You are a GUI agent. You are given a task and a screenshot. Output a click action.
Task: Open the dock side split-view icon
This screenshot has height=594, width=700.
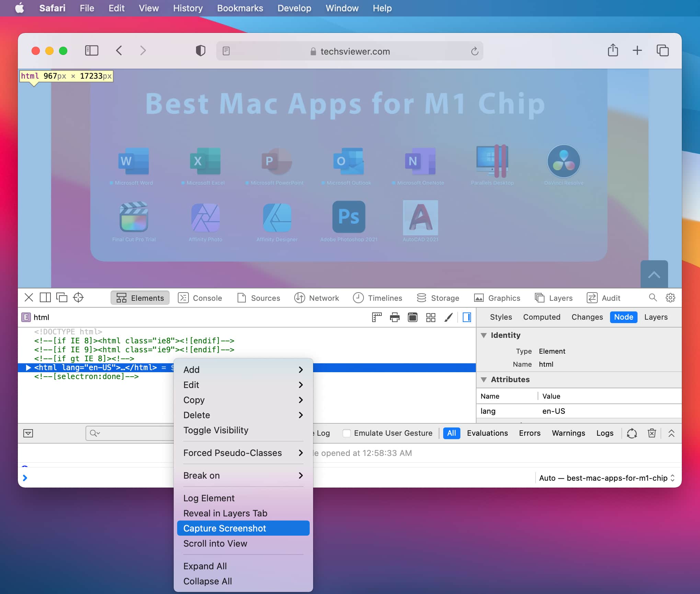[45, 298]
